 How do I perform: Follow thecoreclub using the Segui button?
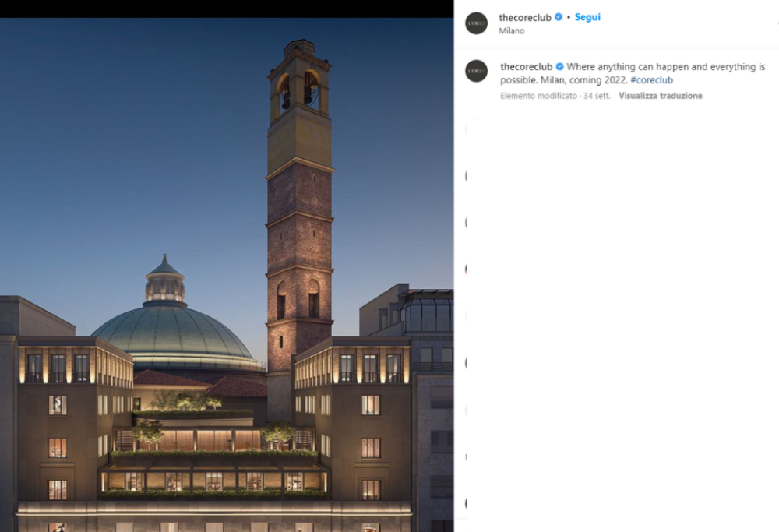tap(587, 17)
